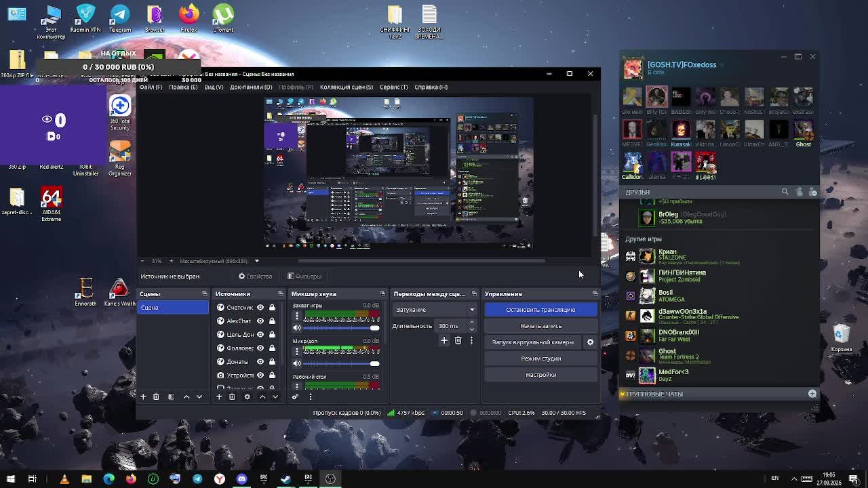This screenshot has width=868, height=488.
Task: Open Фильтры button under preview
Action: coord(304,276)
